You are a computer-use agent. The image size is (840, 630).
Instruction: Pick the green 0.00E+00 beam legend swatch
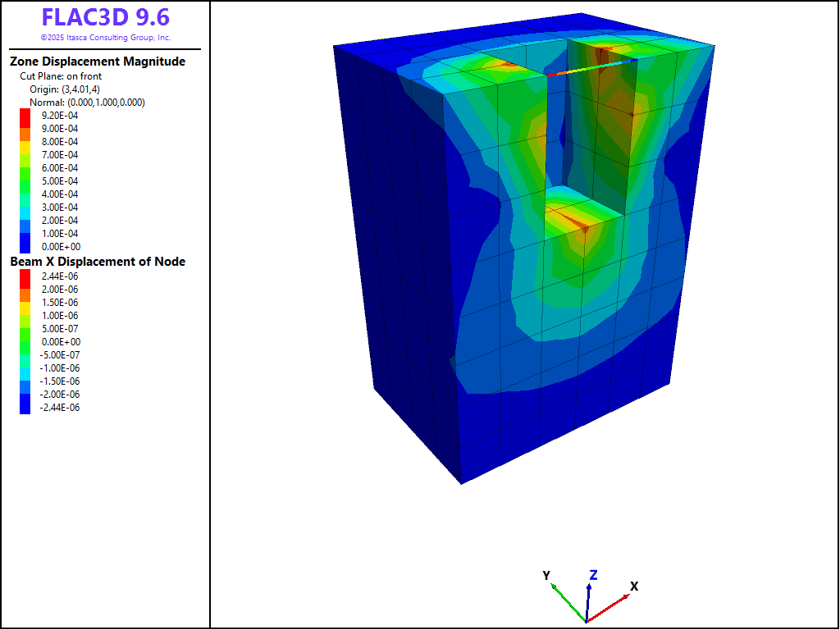25,341
